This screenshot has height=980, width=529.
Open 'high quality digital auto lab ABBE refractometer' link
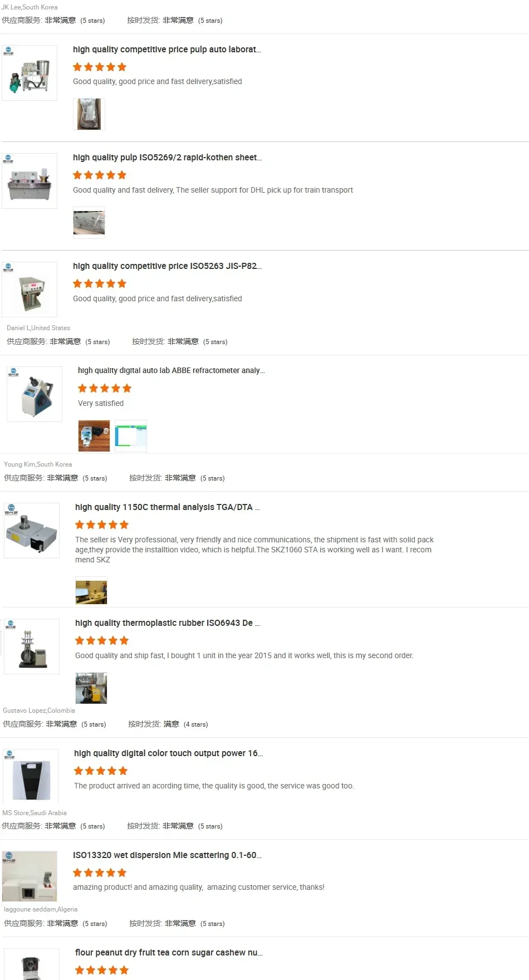coord(172,370)
